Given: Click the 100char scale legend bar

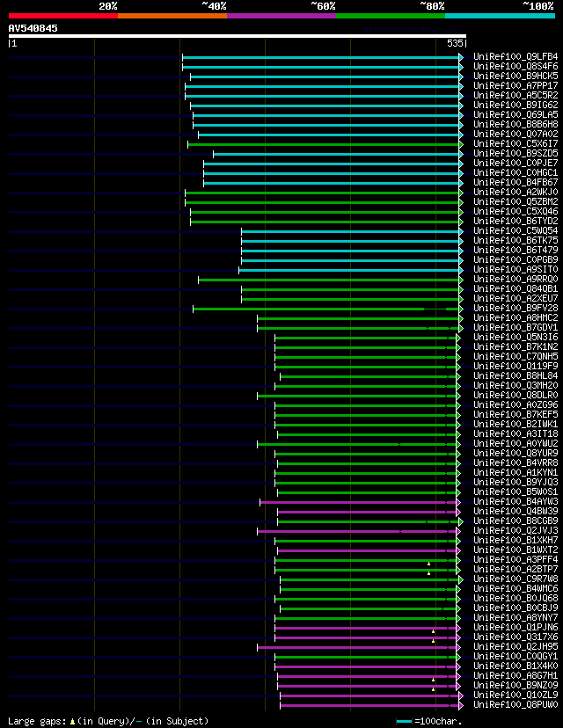Looking at the screenshot, I should pos(404,722).
